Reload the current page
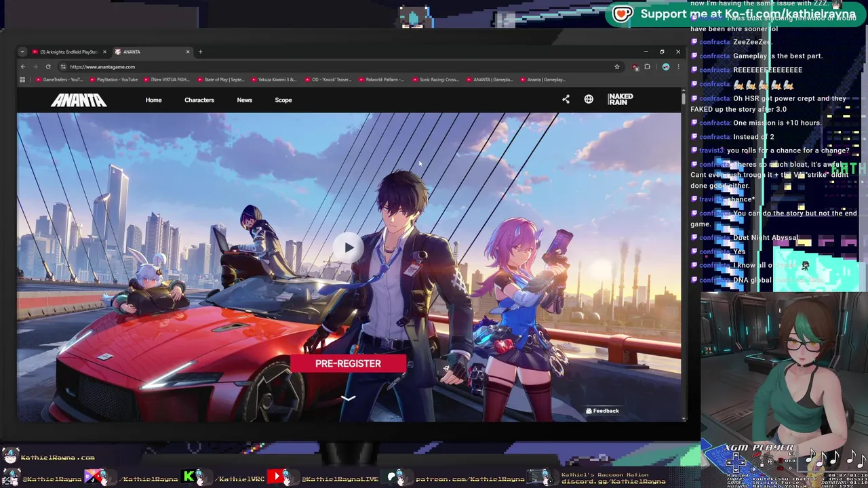The height and width of the screenshot is (488, 868). pos(48,66)
